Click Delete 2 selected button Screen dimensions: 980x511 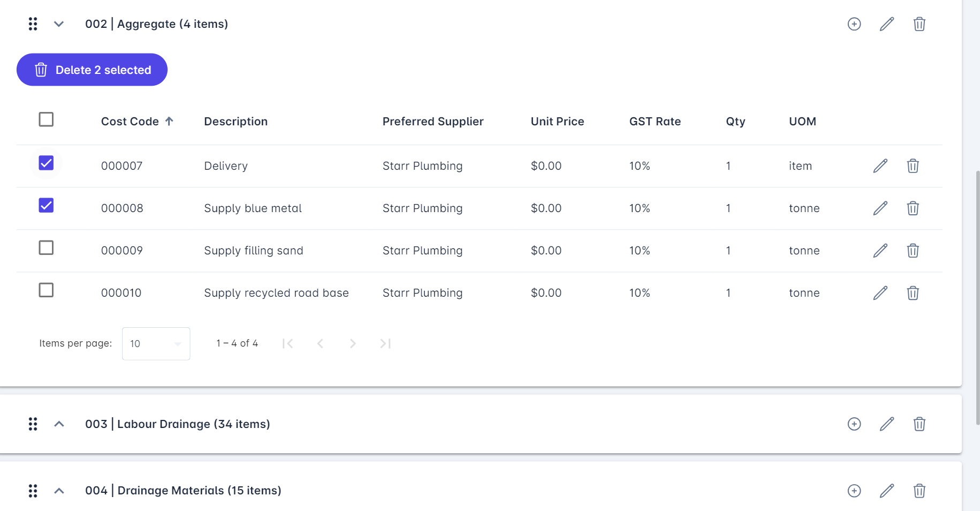[x=92, y=70]
